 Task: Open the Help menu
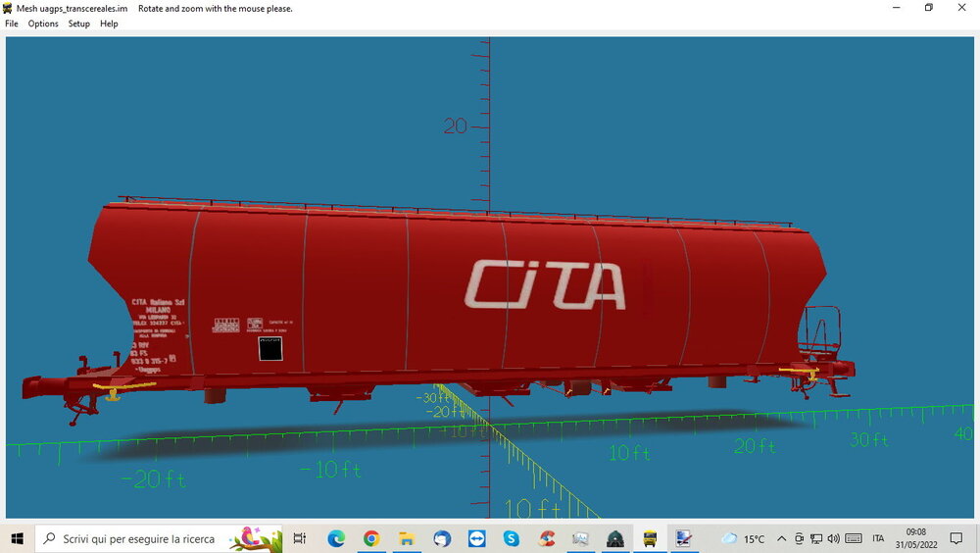click(x=109, y=24)
